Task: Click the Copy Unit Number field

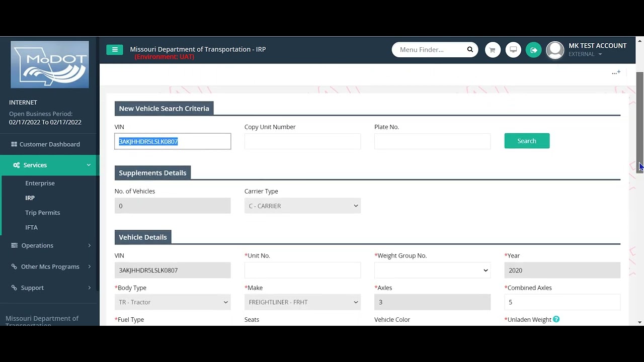Action: click(x=302, y=141)
